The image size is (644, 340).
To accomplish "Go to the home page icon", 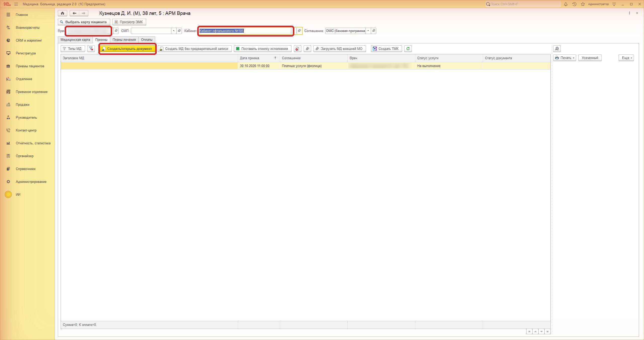I will point(63,13).
